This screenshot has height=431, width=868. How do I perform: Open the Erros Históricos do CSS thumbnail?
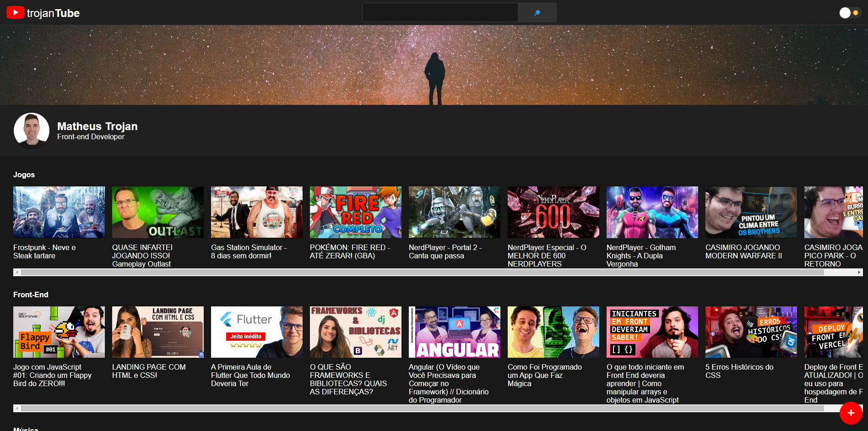751,332
